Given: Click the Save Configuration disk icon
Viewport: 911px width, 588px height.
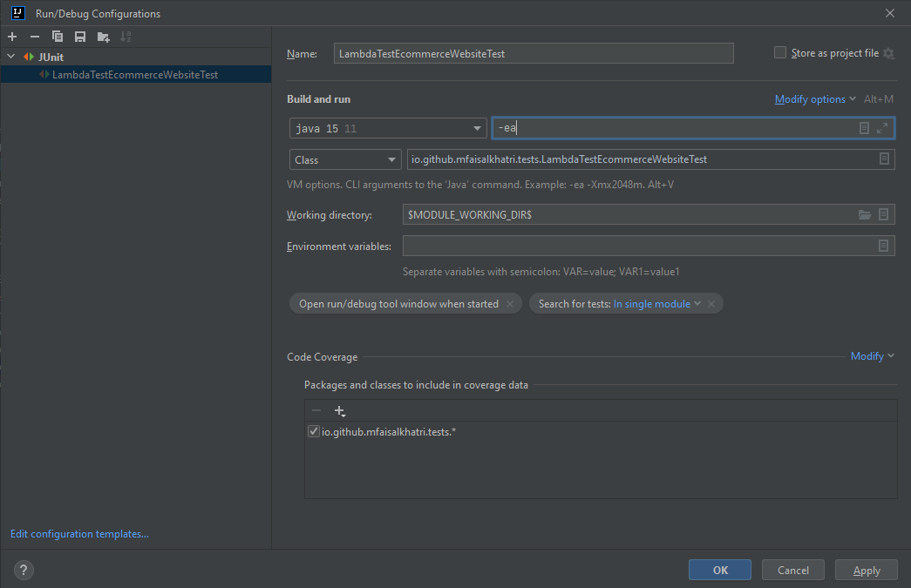Looking at the screenshot, I should (x=80, y=37).
